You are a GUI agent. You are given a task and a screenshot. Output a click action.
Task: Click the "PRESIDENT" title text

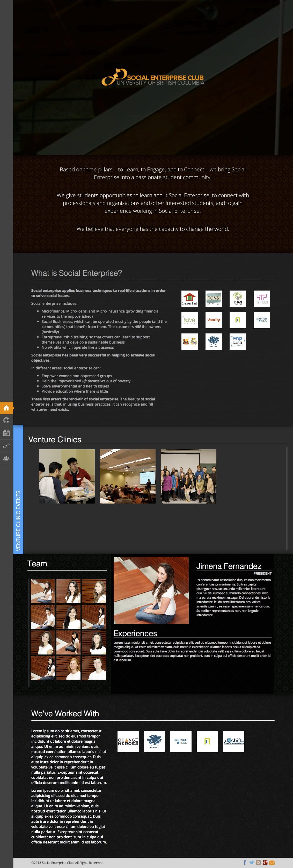[x=263, y=573]
